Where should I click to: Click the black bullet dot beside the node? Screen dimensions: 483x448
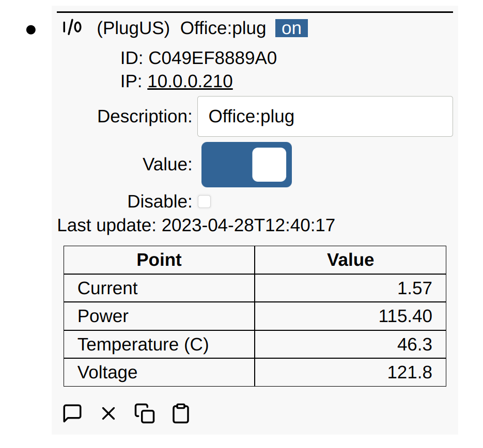[31, 30]
